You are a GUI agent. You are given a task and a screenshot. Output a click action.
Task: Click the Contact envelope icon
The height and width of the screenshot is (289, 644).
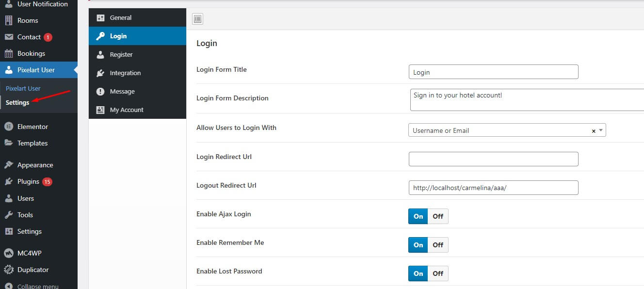[9, 37]
